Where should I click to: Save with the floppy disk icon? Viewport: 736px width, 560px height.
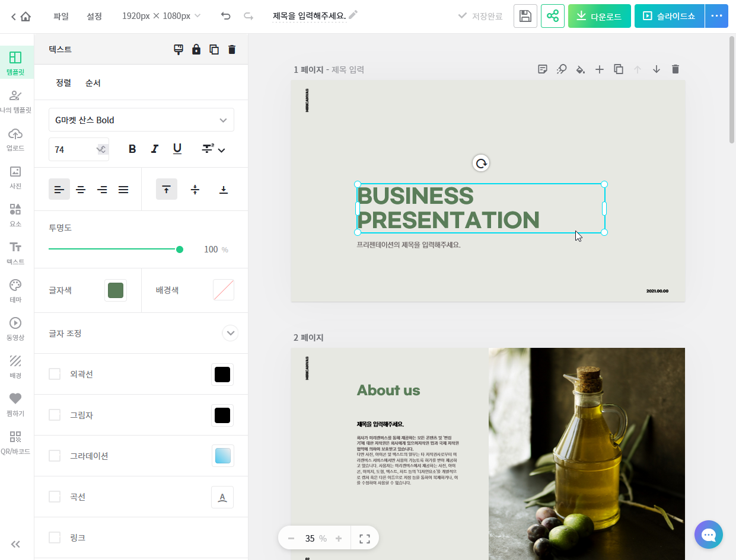[525, 16]
